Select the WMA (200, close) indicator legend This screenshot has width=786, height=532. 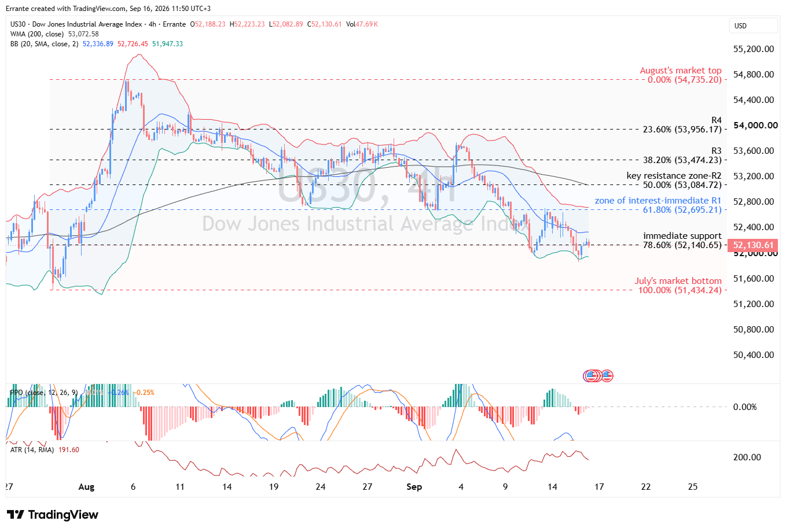point(54,34)
